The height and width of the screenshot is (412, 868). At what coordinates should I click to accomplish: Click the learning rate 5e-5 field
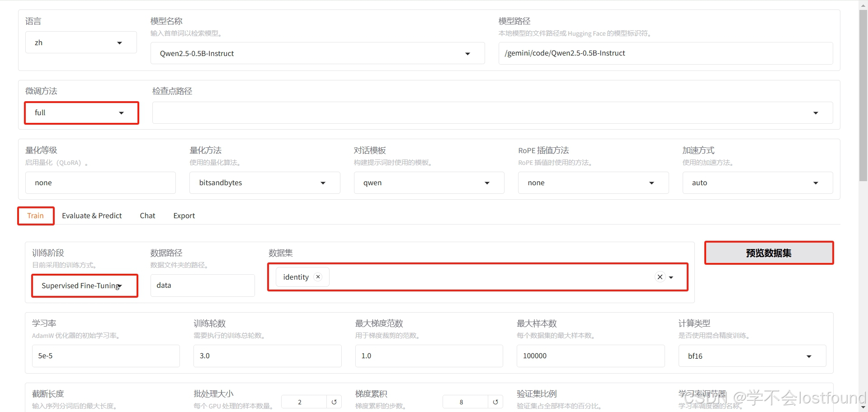coord(106,356)
